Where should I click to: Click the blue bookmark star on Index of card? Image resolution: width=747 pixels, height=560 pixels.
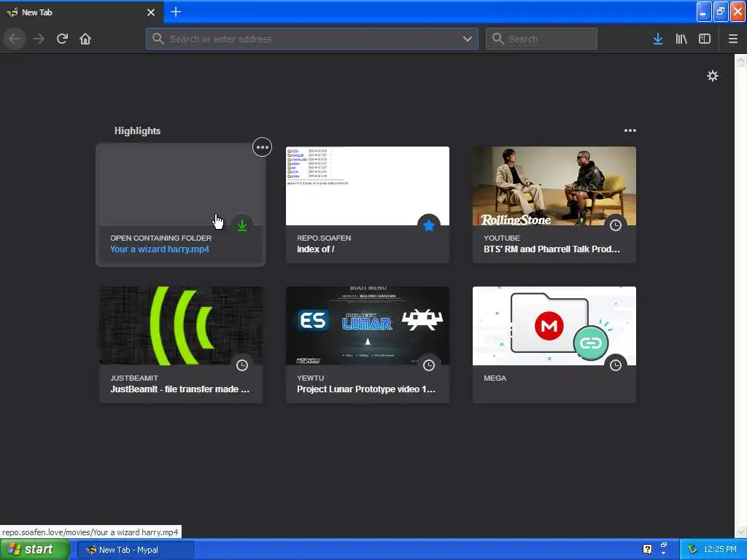click(x=429, y=225)
